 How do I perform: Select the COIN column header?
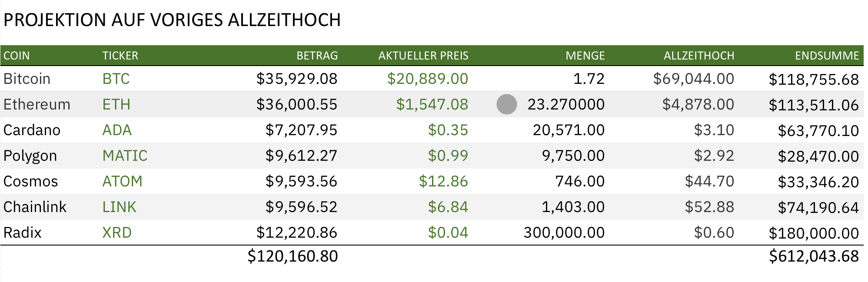17,56
